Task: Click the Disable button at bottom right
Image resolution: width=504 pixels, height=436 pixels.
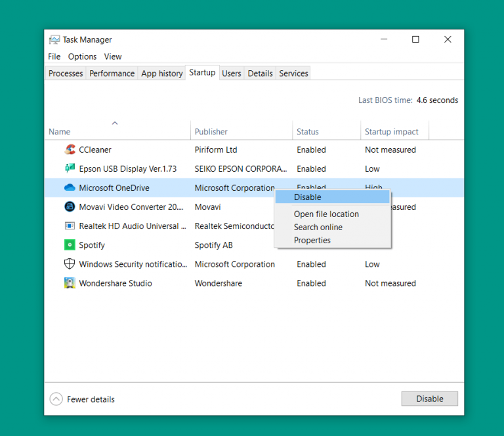Action: (x=429, y=399)
